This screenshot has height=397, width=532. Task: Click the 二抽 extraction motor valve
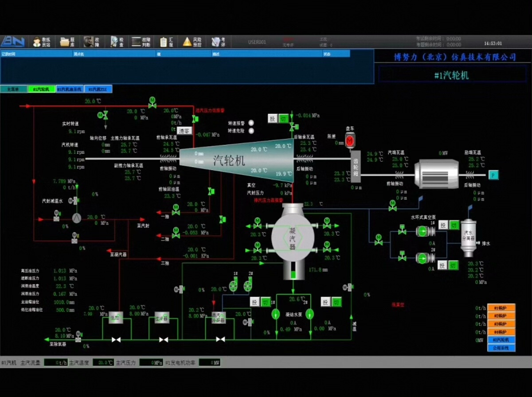click(x=176, y=233)
